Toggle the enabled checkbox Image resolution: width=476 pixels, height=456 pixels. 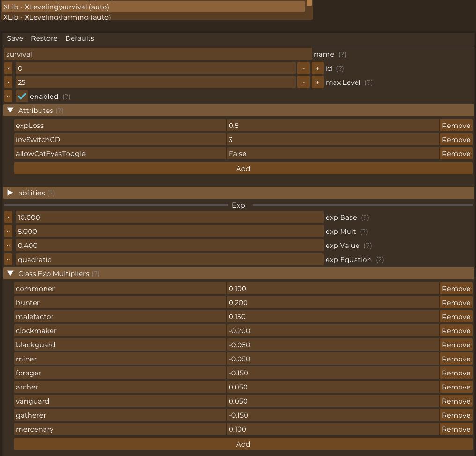22,96
